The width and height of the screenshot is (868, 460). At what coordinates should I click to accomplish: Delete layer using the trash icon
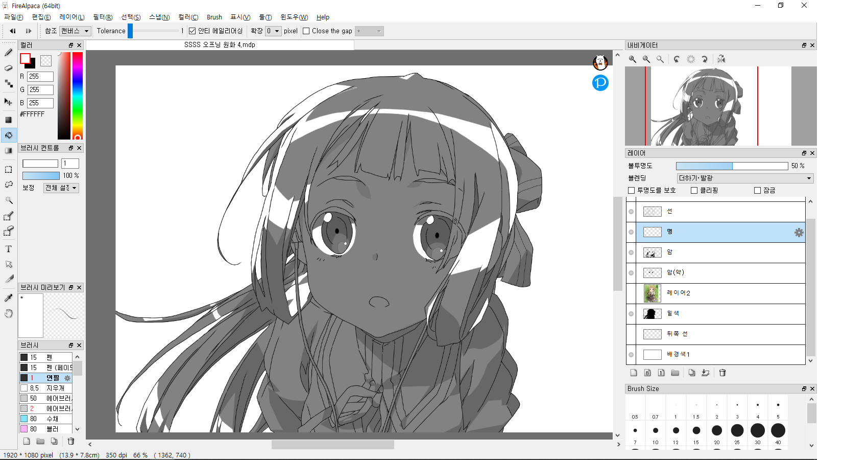click(722, 373)
